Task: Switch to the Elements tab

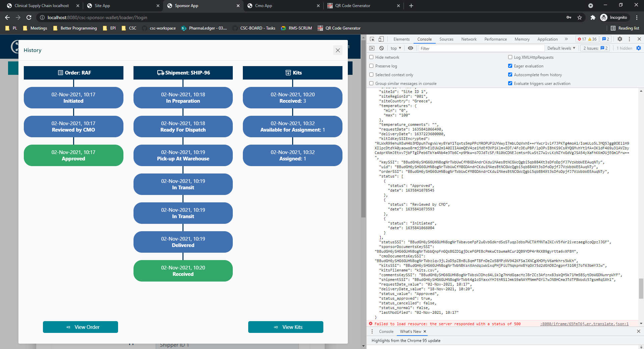Action: (x=401, y=39)
